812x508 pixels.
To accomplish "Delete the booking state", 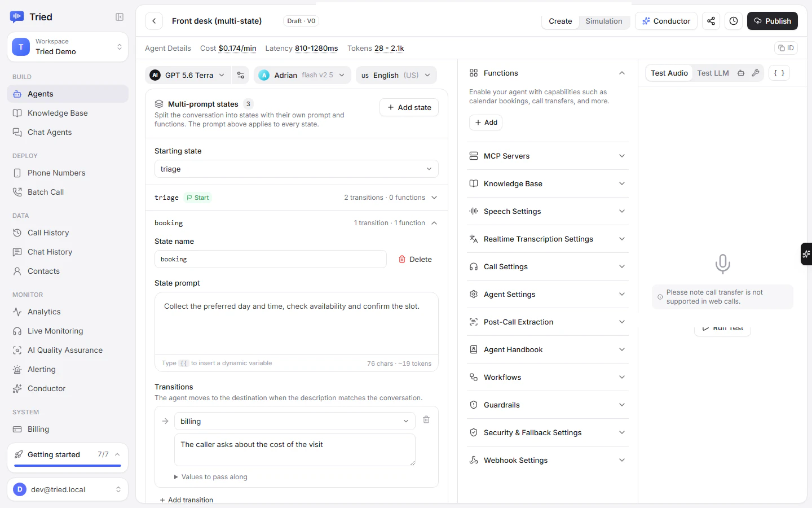I will 416,259.
